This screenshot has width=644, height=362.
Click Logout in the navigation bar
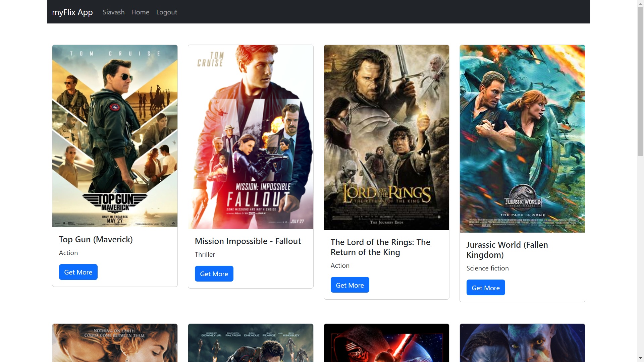(166, 12)
